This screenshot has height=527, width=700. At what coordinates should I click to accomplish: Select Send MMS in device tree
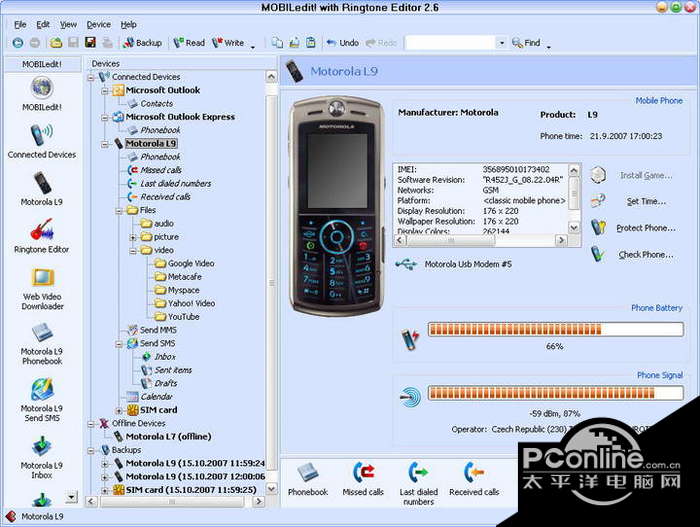158,330
